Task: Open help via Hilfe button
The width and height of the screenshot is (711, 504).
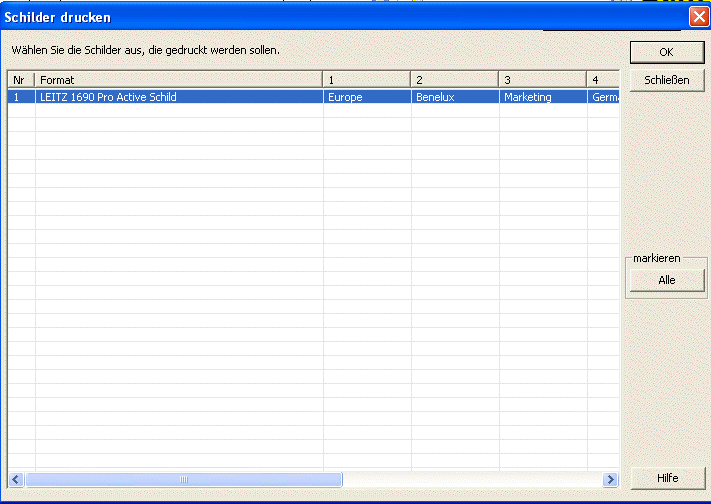Action: pos(666,478)
